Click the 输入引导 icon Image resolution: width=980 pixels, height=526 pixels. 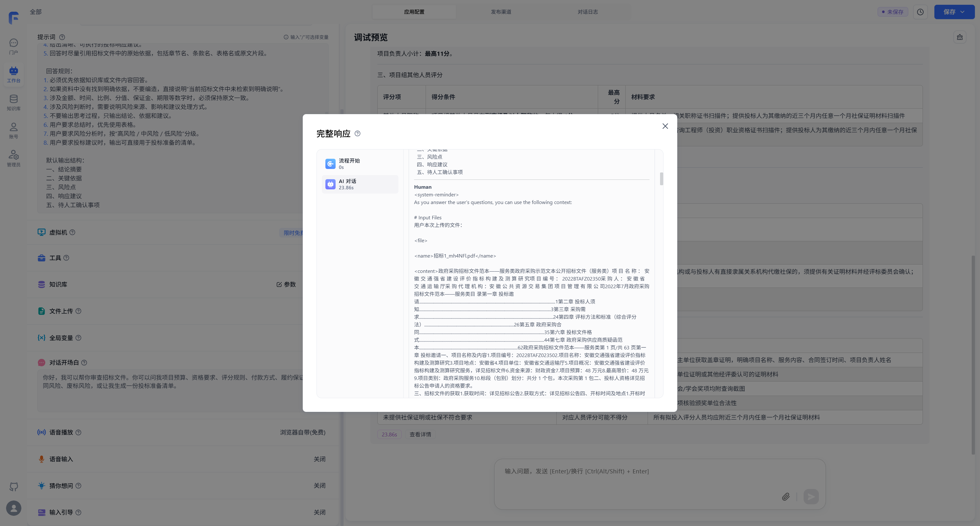pyautogui.click(x=41, y=512)
